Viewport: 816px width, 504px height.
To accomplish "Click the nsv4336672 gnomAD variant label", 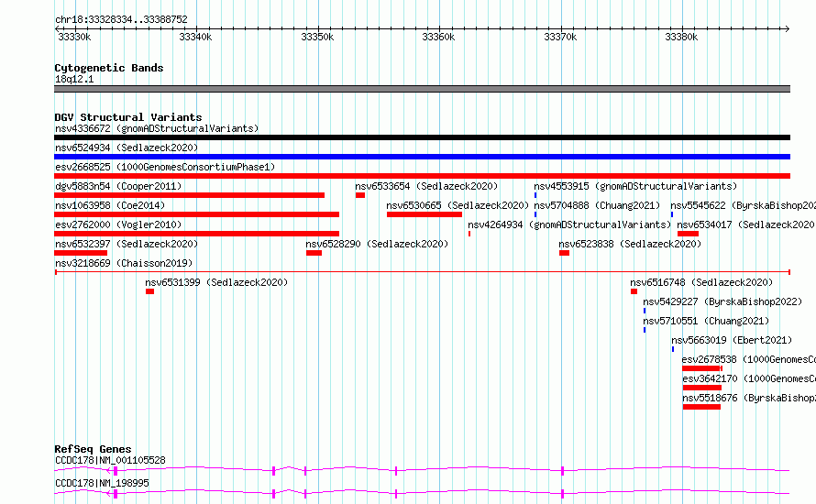I will [157, 128].
